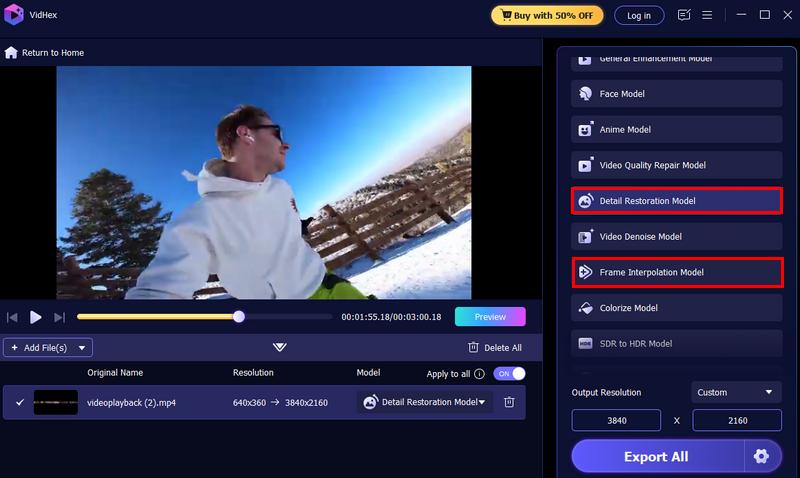
Task: Click the Return to Home icon
Action: 11,52
